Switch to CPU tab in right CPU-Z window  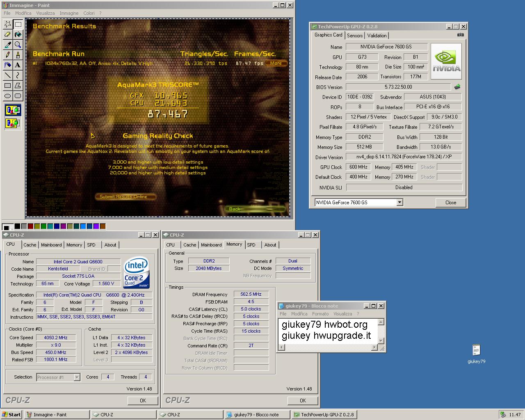pos(171,245)
